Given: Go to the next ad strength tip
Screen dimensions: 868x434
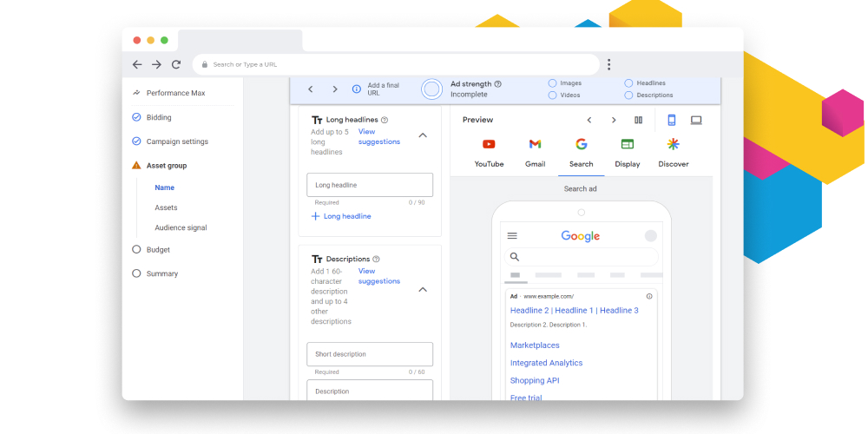Looking at the screenshot, I should (x=335, y=89).
